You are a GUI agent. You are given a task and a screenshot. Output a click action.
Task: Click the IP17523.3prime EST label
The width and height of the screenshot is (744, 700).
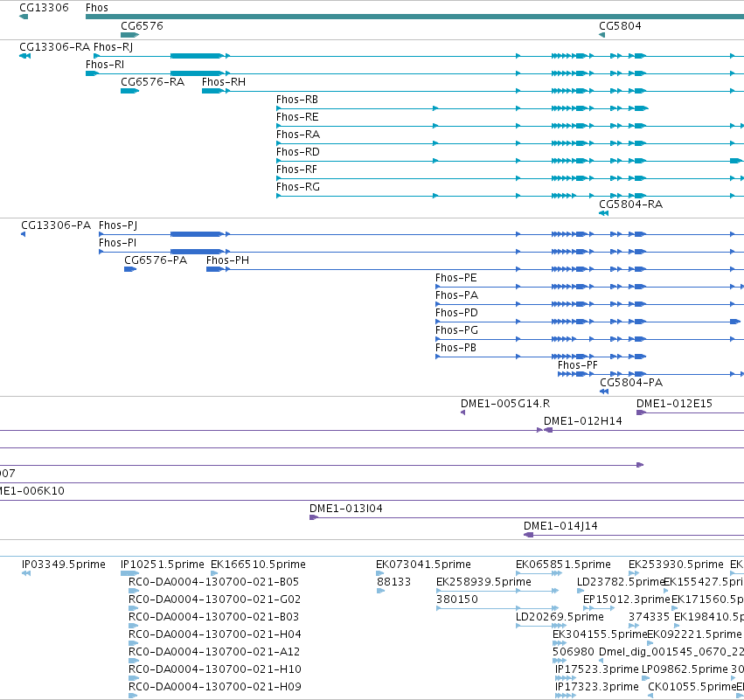[x=597, y=669]
